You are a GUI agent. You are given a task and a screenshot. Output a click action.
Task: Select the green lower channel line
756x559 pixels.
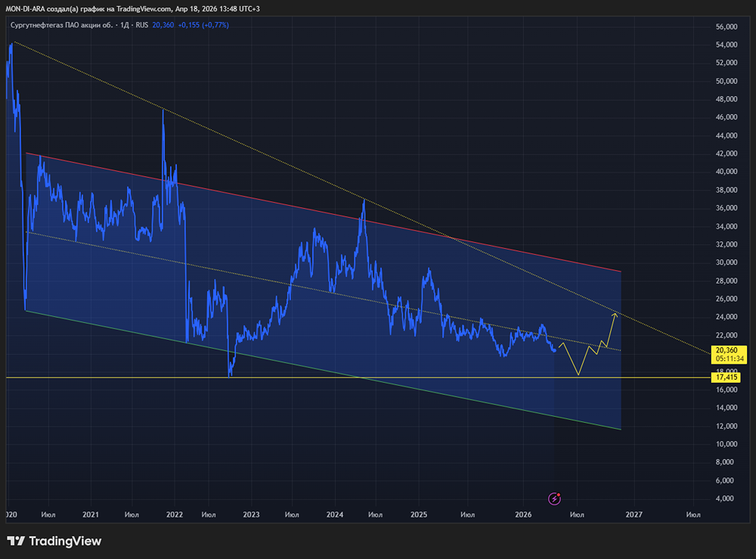point(323,370)
